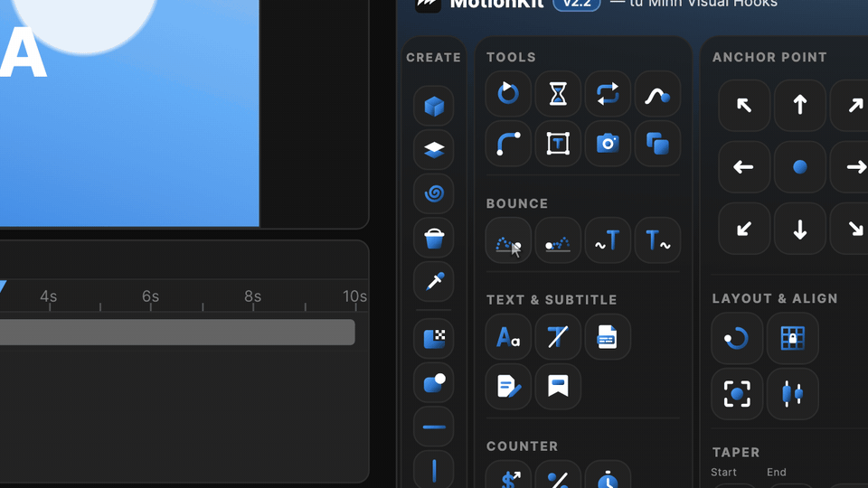Image resolution: width=868 pixels, height=488 pixels.
Task: Click the hourglass tool icon
Action: pyautogui.click(x=558, y=93)
